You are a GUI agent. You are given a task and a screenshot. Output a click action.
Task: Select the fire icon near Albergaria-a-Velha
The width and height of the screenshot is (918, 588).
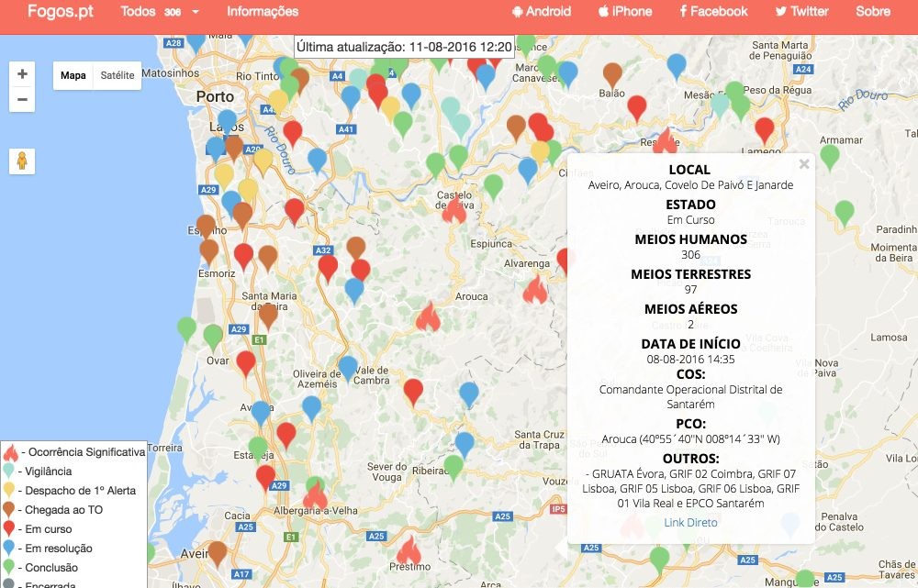coord(315,496)
